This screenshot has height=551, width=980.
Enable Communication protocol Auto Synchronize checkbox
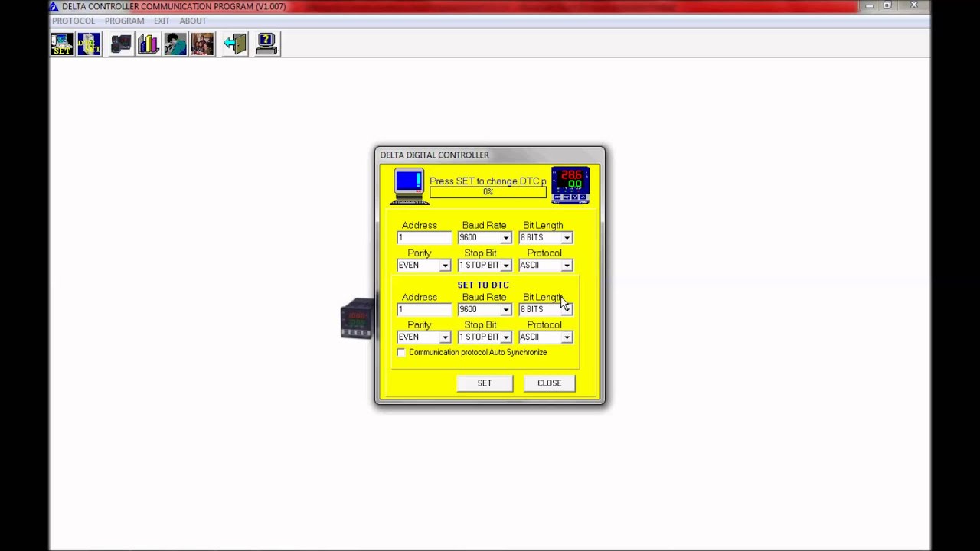click(401, 352)
